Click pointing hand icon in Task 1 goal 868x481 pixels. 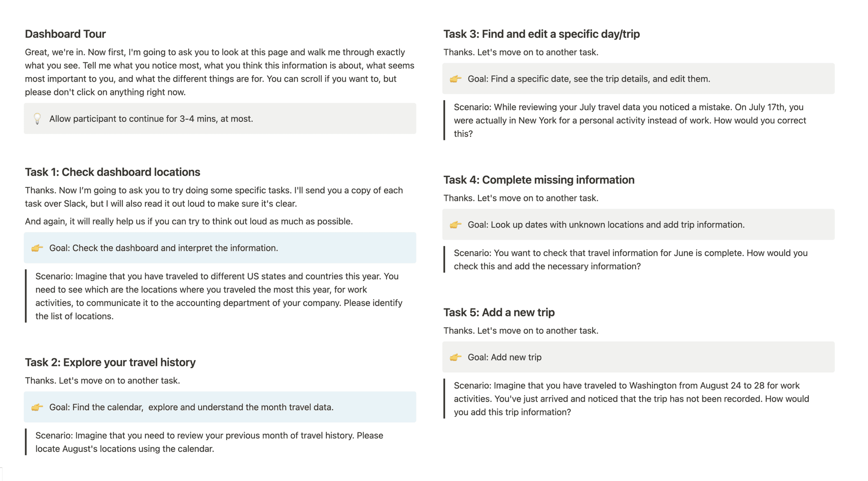point(37,248)
